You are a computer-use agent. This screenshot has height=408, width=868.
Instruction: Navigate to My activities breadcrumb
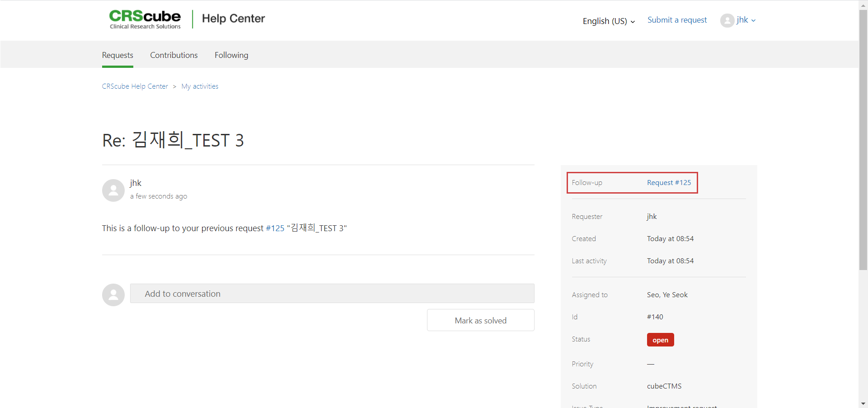pyautogui.click(x=200, y=86)
